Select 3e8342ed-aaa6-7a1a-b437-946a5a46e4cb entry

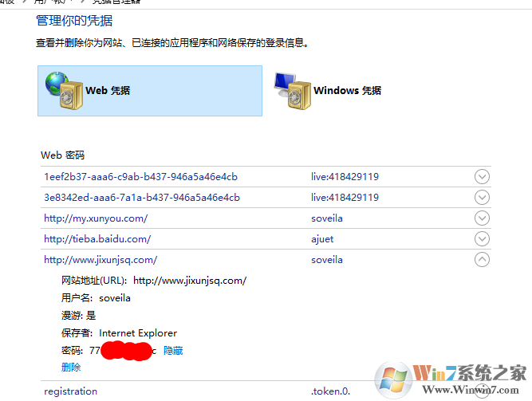click(x=142, y=198)
